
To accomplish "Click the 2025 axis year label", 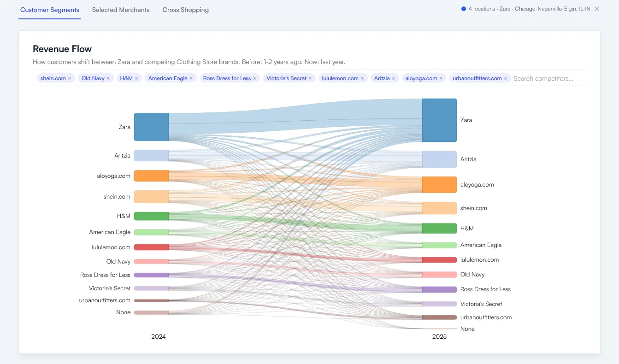I will tap(439, 337).
